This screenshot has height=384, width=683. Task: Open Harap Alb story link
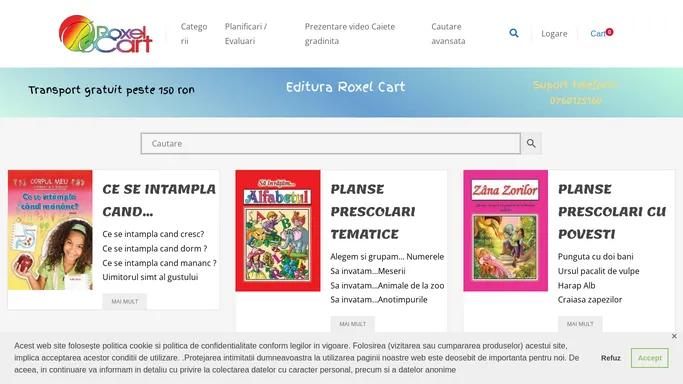576,286
